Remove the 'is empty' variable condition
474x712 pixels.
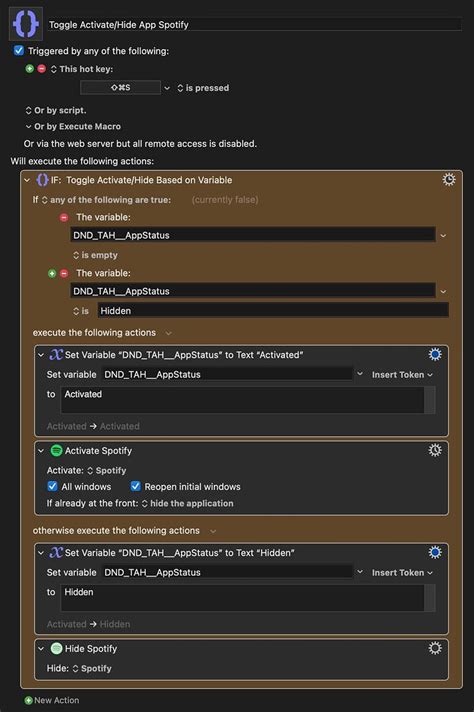pyautogui.click(x=64, y=218)
